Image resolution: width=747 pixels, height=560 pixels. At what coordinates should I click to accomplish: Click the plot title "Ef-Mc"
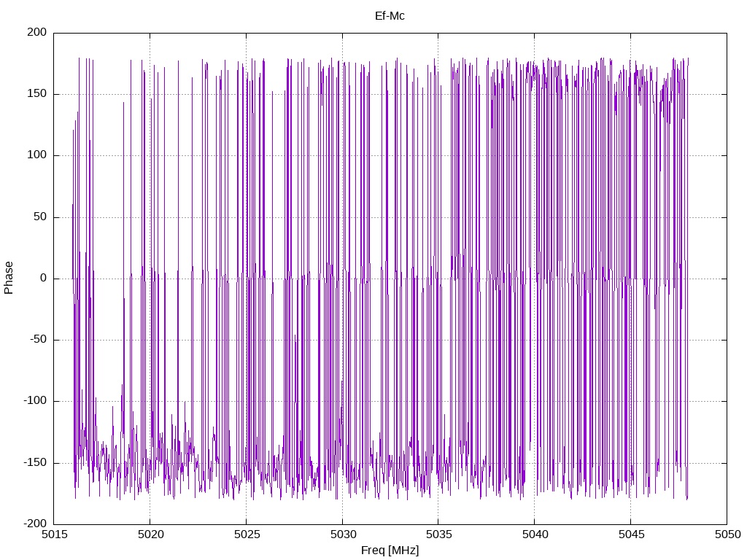click(390, 16)
